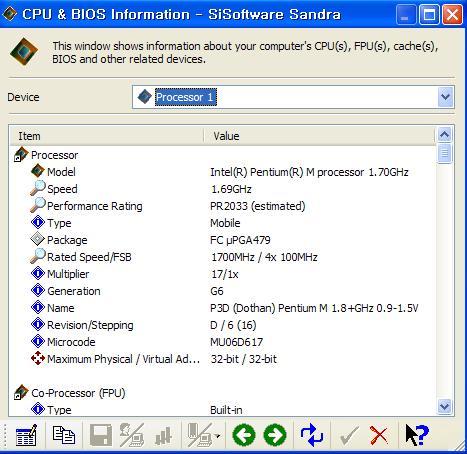Minimize the Sandra window
The image size is (467, 454).
406,14
